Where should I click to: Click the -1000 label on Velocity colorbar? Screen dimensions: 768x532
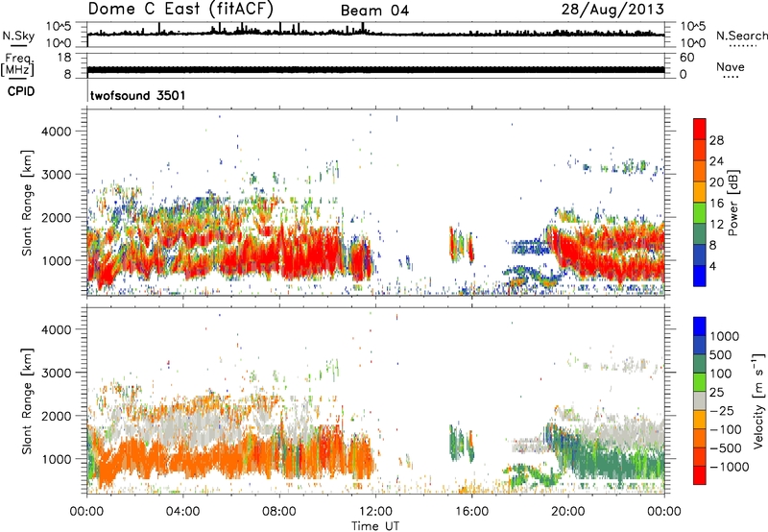point(730,467)
